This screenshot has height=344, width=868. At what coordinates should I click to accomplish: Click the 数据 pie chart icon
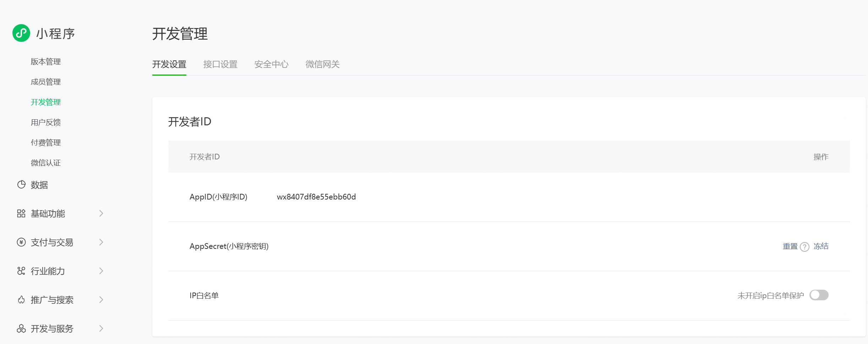click(x=21, y=184)
